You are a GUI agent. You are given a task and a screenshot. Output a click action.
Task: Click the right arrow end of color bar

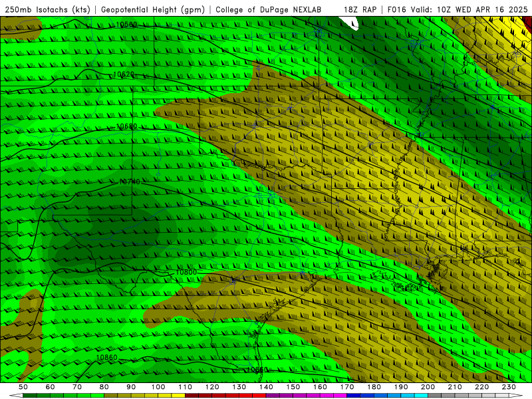coord(516,395)
